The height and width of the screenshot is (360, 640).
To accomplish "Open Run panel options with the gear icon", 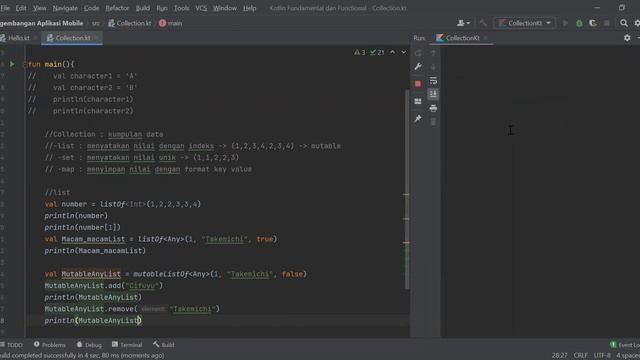I will (627, 38).
